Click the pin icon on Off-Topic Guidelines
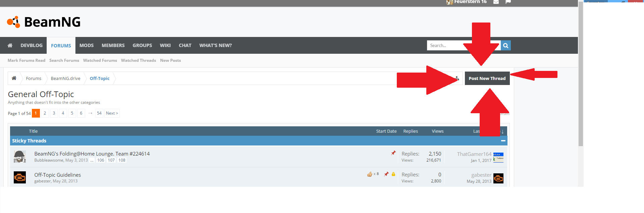This screenshot has height=213, width=644. tap(386, 174)
